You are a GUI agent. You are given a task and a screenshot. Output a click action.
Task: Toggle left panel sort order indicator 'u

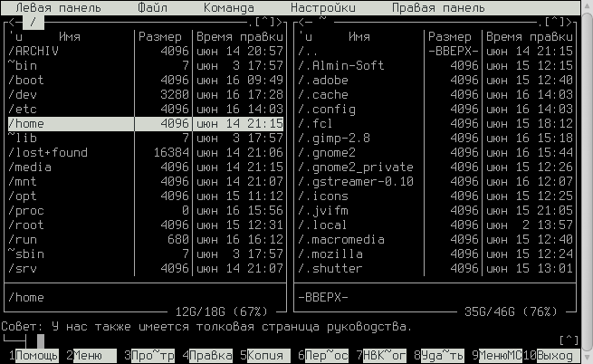[15, 37]
